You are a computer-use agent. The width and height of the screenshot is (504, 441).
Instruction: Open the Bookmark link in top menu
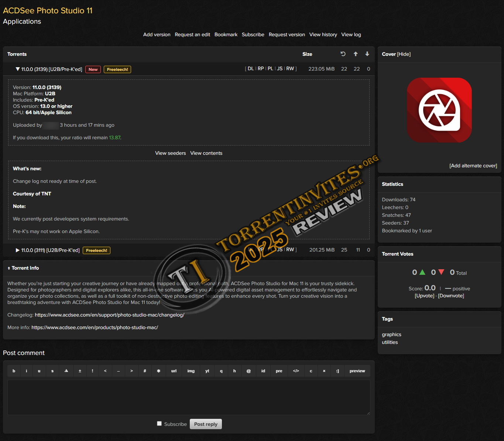click(226, 35)
